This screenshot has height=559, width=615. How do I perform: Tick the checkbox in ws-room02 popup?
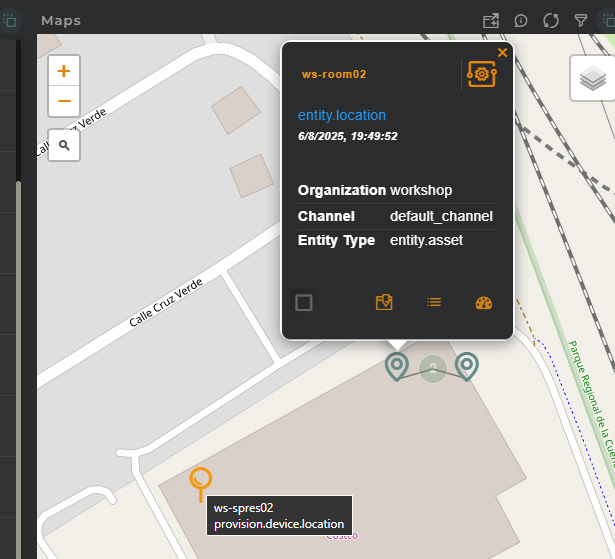pos(304,302)
